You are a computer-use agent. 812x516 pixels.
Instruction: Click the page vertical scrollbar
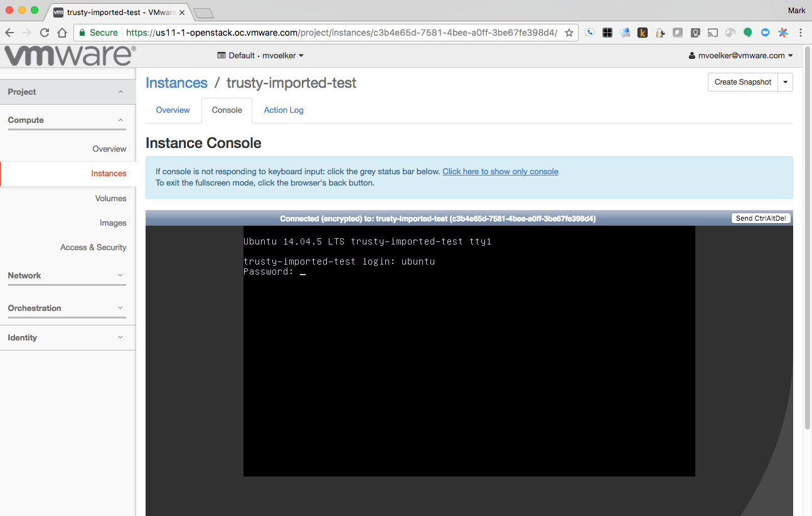[808, 238]
